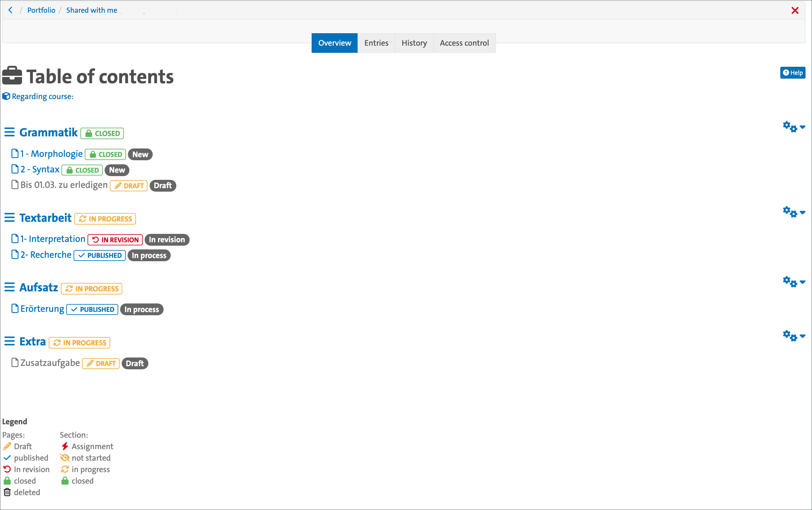Go to Portfolio in the breadcrumb
This screenshot has width=812, height=510.
(x=41, y=10)
